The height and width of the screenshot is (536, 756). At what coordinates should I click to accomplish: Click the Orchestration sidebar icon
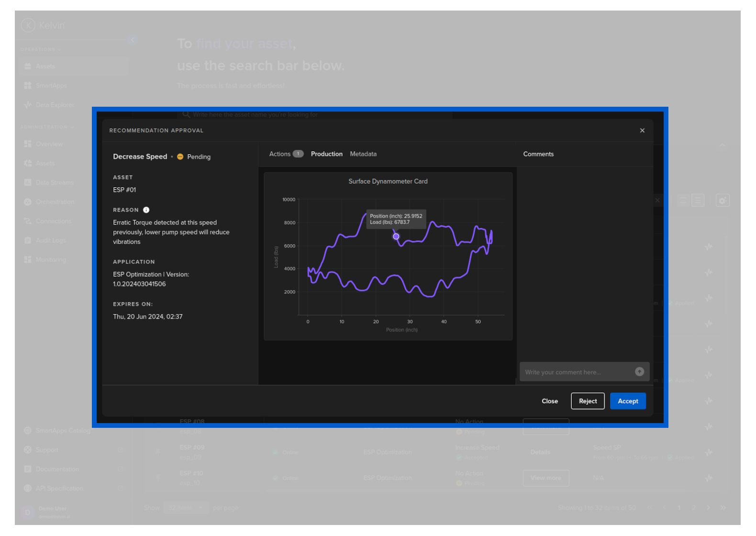point(28,202)
